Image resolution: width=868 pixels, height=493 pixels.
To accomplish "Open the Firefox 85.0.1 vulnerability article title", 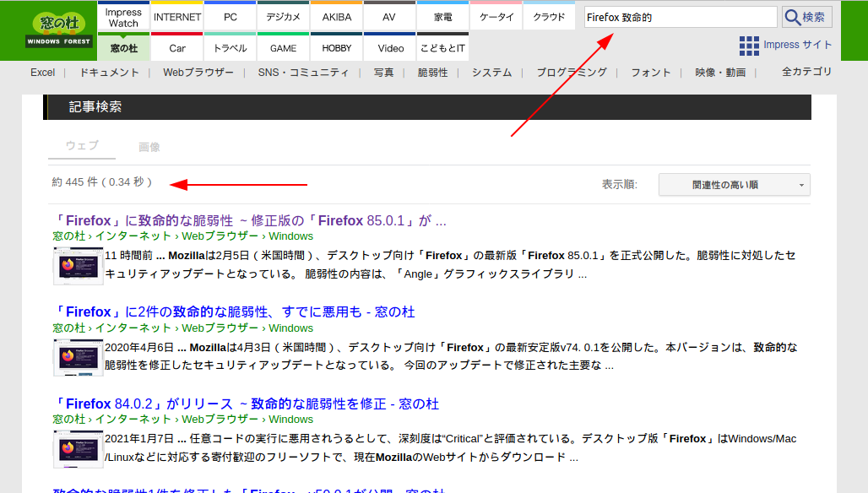I will pos(250,221).
